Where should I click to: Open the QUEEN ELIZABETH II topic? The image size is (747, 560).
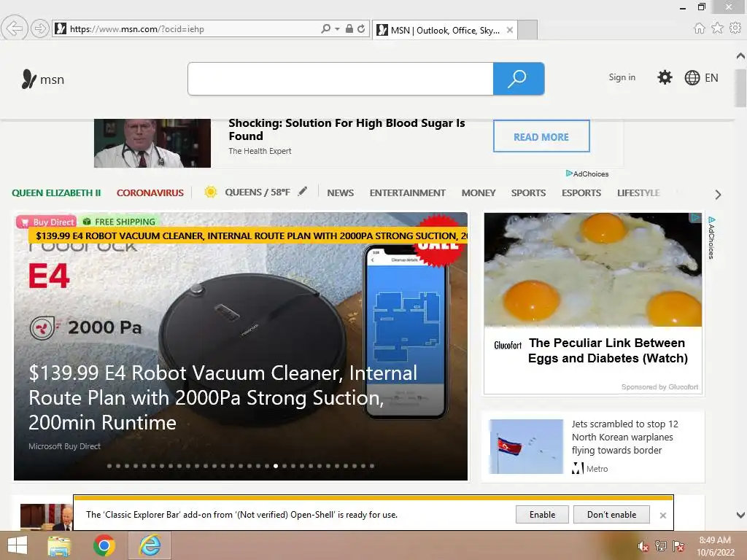56,192
